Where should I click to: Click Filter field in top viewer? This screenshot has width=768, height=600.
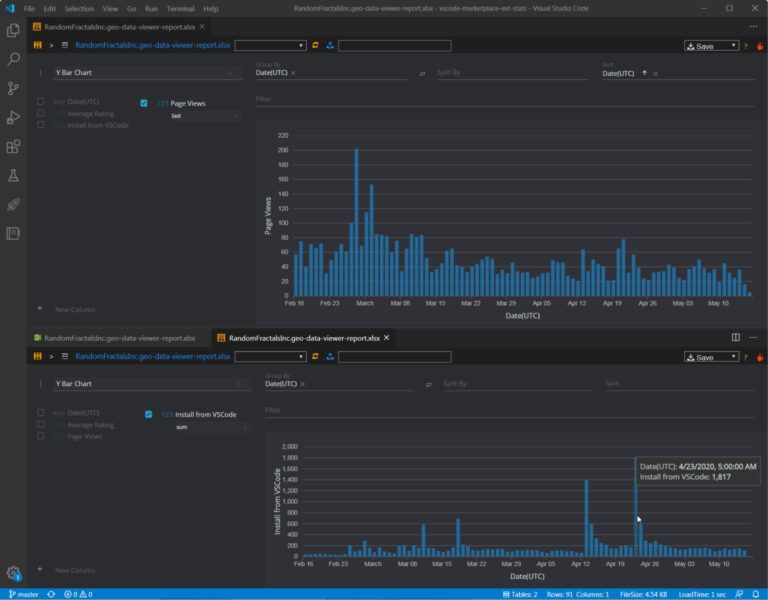(x=504, y=99)
